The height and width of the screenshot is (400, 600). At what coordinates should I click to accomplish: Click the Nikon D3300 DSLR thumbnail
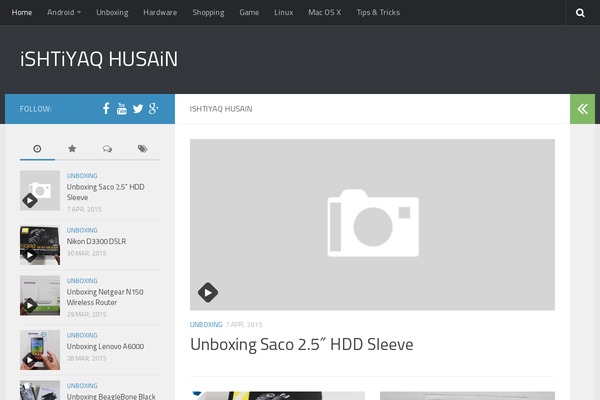(40, 245)
